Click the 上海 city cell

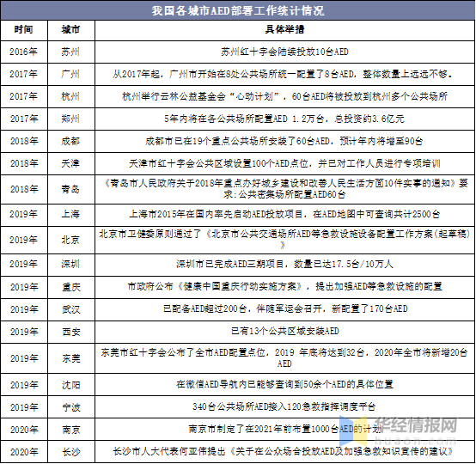click(70, 215)
